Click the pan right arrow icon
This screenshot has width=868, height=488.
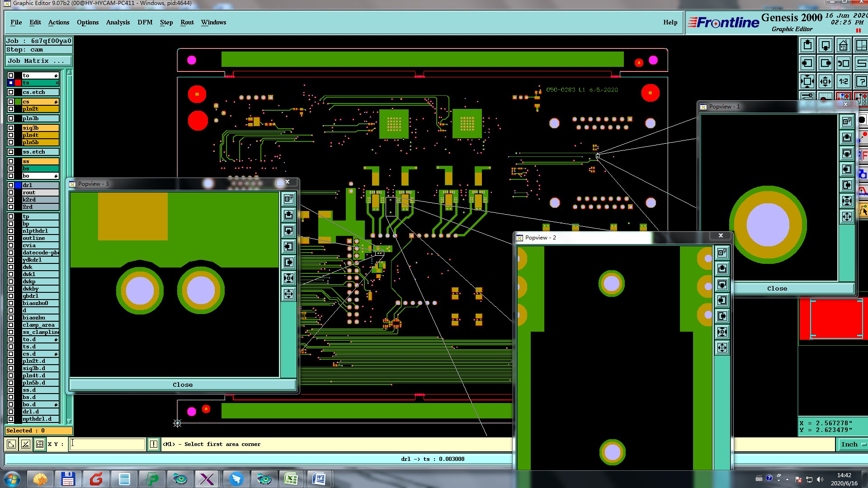[x=826, y=64]
